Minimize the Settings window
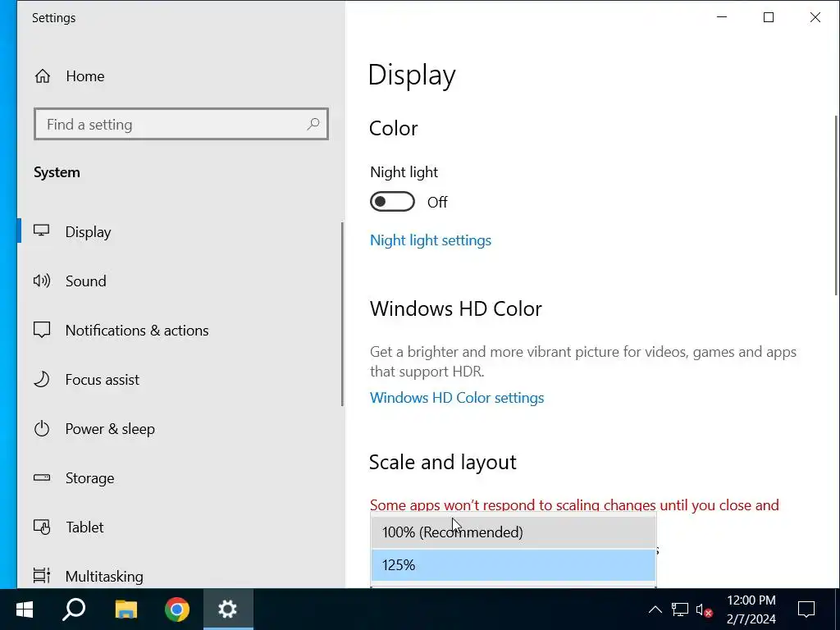 tap(722, 17)
